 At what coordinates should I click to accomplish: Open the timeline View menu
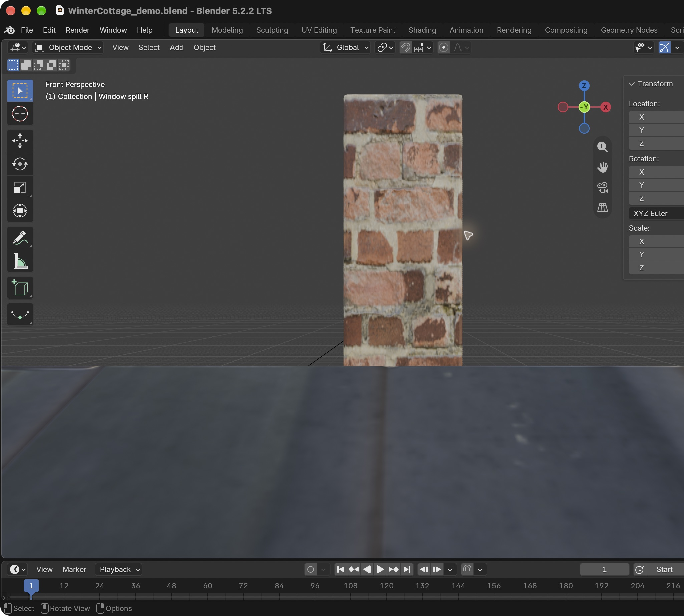(x=44, y=569)
